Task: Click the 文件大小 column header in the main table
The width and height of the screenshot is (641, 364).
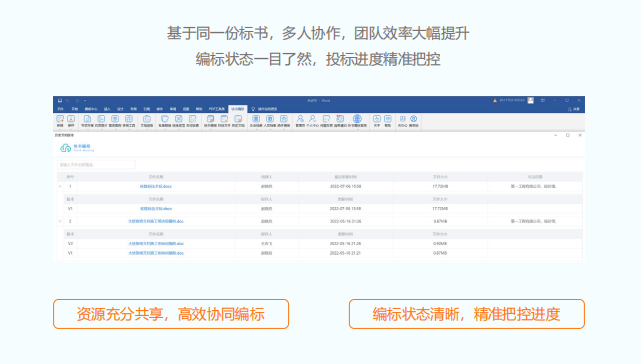Action: coord(440,177)
